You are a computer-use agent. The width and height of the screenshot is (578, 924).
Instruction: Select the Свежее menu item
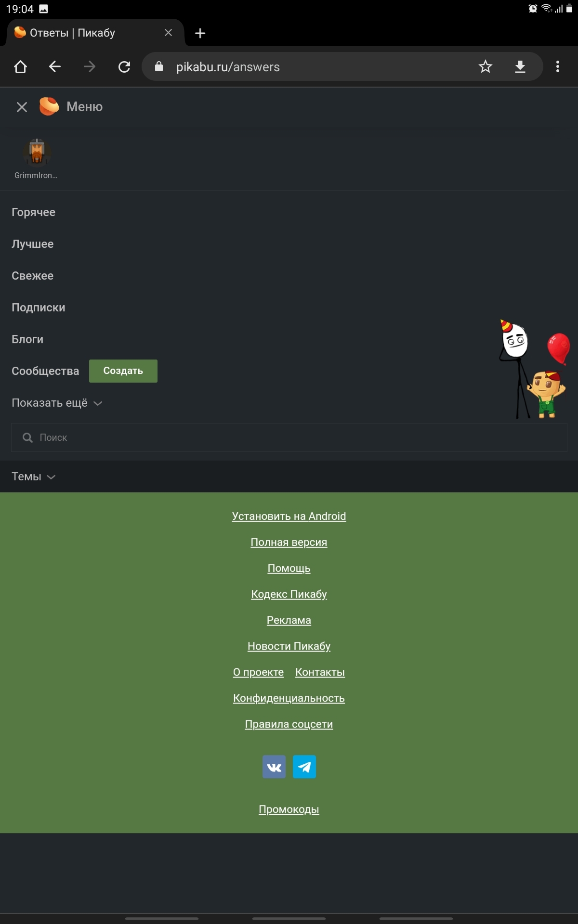32,276
